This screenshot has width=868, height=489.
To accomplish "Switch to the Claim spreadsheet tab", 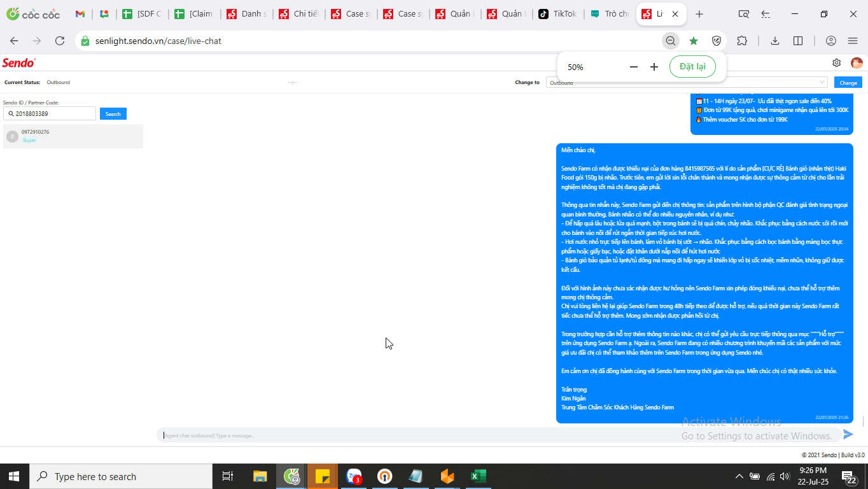I will 193,14.
